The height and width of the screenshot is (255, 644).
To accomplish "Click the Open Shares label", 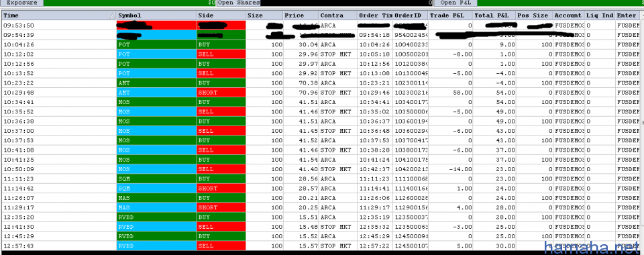I will 239,3.
